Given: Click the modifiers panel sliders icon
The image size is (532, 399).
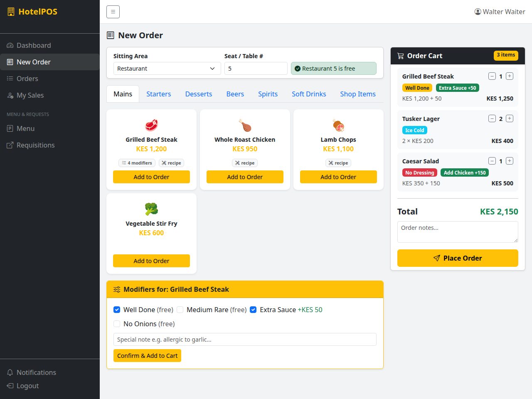Looking at the screenshot, I should pos(117,289).
